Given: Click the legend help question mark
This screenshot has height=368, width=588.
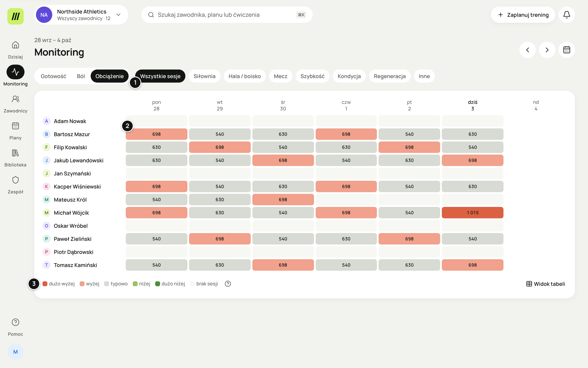Looking at the screenshot, I should [x=228, y=284].
